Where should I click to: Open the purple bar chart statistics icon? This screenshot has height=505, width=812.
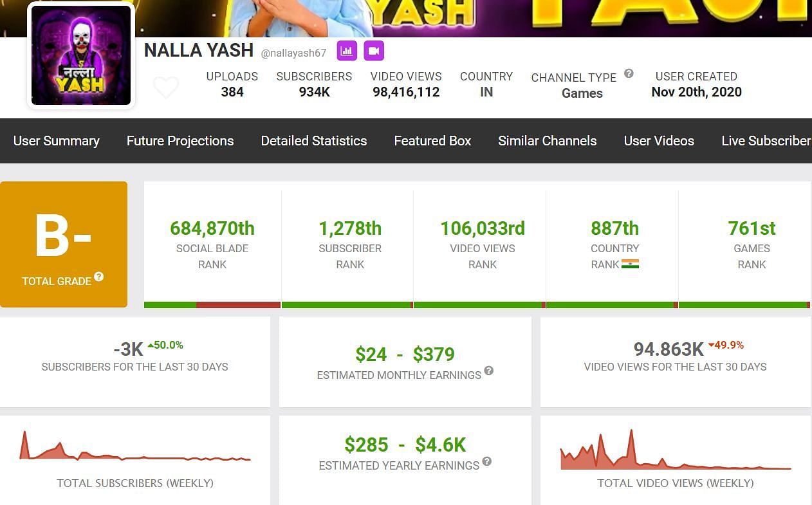(347, 51)
